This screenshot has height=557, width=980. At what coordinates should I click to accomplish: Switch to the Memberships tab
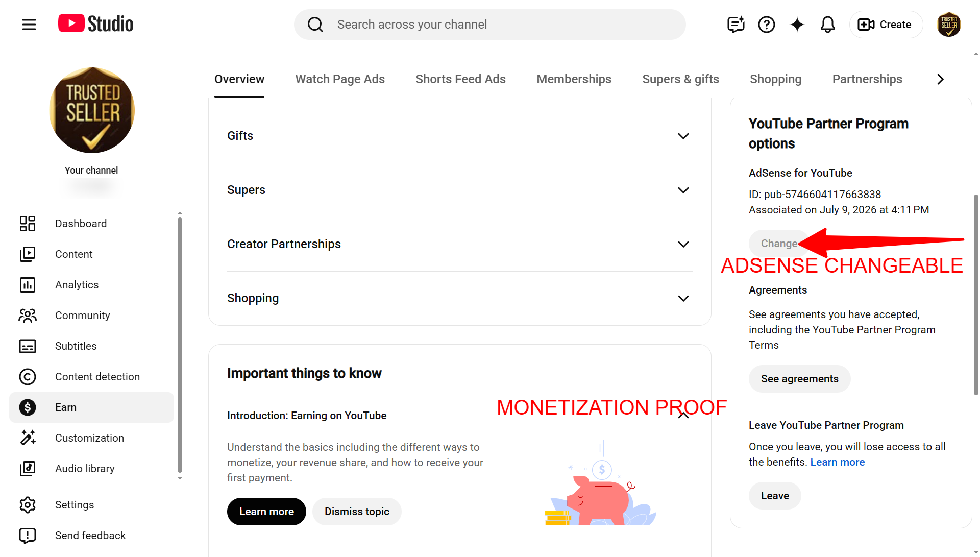pos(574,79)
